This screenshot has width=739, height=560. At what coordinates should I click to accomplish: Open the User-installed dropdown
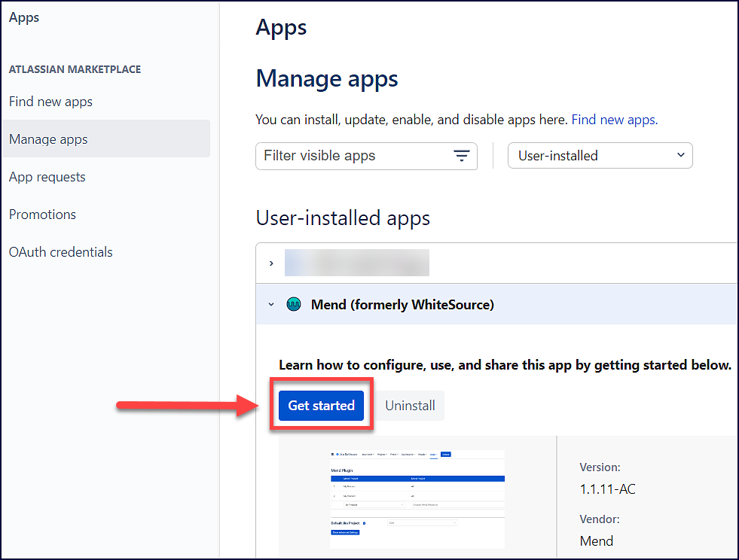point(600,156)
